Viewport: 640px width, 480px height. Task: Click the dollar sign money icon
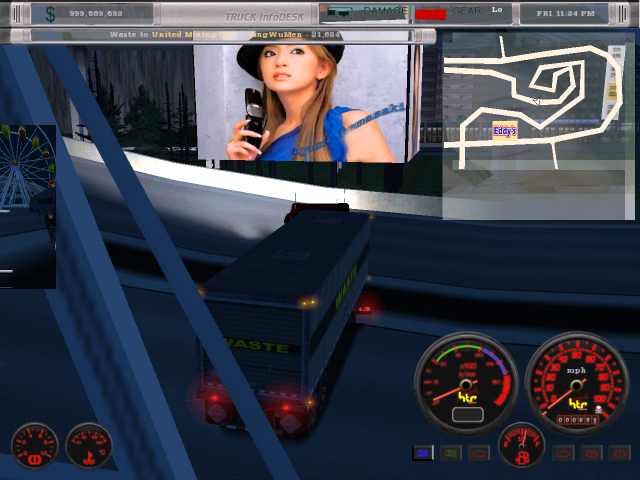pos(50,13)
